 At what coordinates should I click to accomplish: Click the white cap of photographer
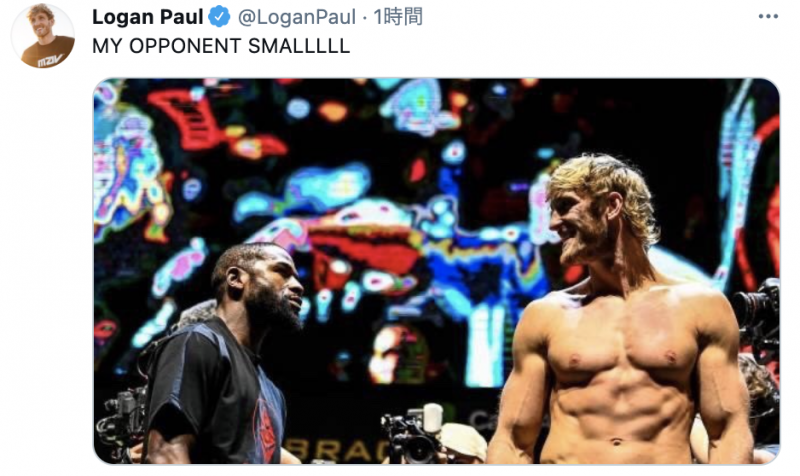(x=463, y=439)
